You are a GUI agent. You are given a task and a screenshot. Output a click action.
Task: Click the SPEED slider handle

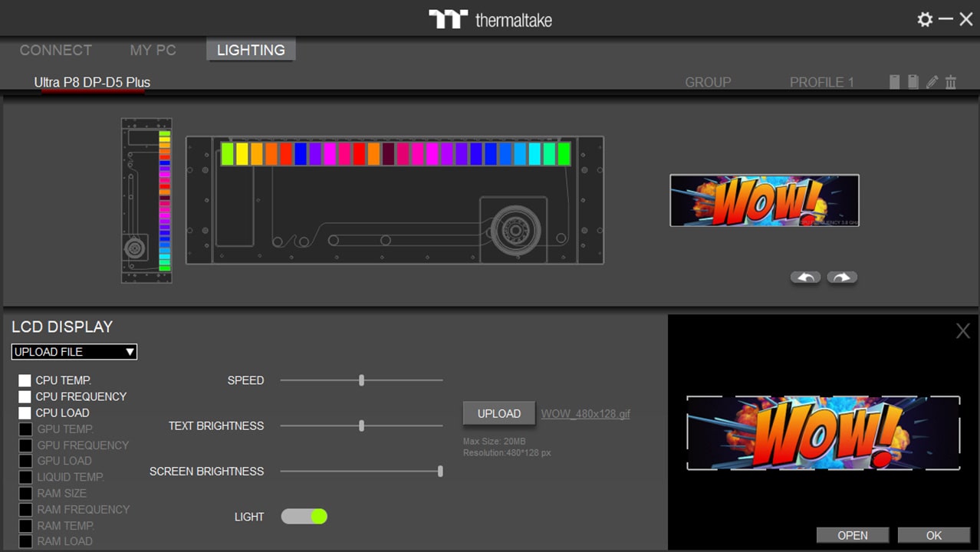pyautogui.click(x=361, y=380)
